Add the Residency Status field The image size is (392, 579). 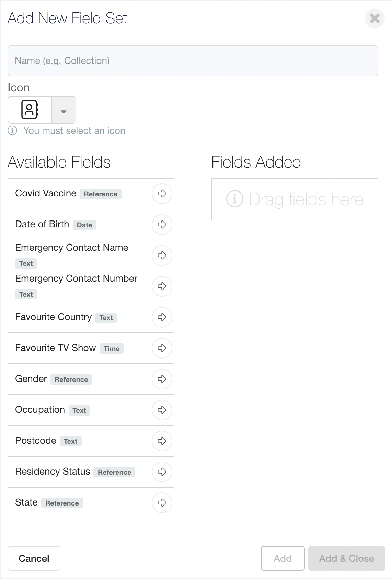pyautogui.click(x=161, y=472)
